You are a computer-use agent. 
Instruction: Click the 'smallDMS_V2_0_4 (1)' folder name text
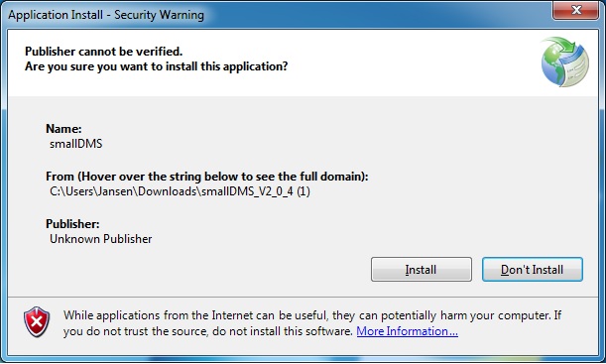(x=256, y=191)
